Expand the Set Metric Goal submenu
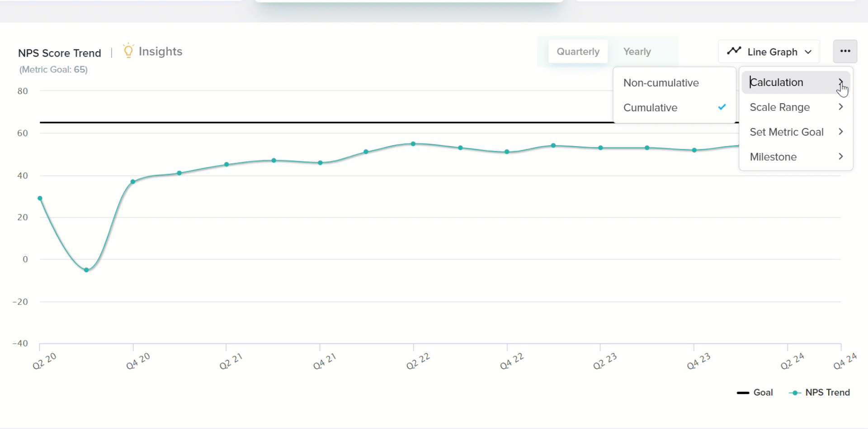 787,132
